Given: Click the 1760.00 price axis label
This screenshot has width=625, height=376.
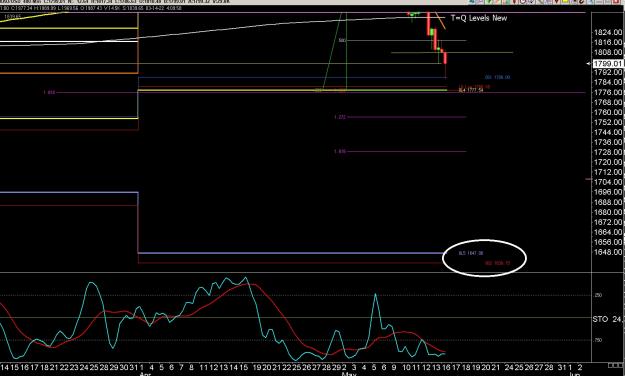Looking at the screenshot, I should coord(608,112).
